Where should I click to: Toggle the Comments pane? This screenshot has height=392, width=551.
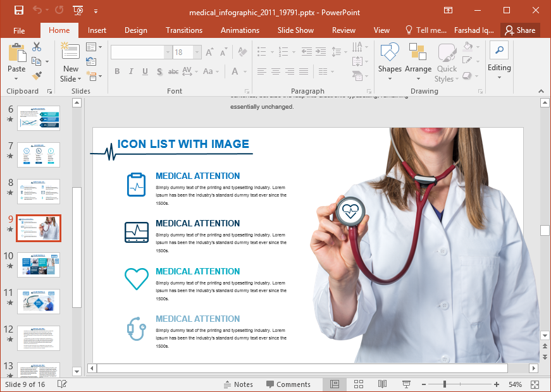[288, 384]
